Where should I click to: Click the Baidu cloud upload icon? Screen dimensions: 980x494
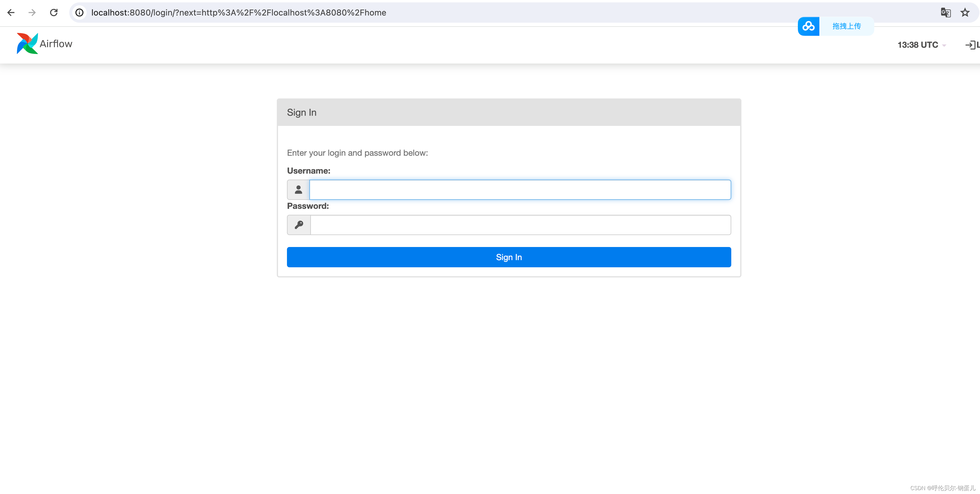[x=808, y=26]
